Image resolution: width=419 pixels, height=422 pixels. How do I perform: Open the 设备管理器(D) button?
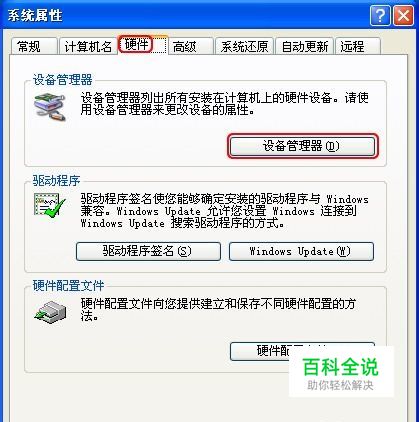pos(303,146)
